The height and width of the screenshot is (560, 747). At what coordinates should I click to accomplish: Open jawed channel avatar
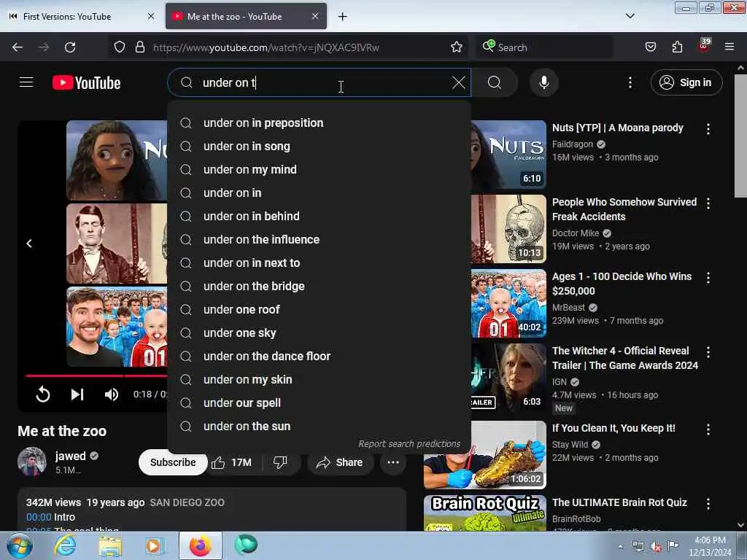point(32,462)
